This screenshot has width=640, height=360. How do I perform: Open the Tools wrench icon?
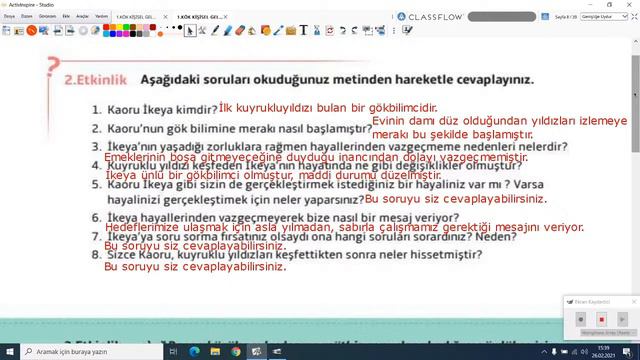tap(202, 31)
